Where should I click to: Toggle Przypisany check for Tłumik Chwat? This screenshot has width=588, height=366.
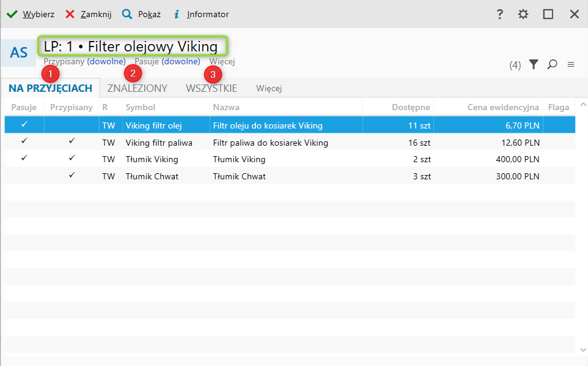pyautogui.click(x=72, y=175)
